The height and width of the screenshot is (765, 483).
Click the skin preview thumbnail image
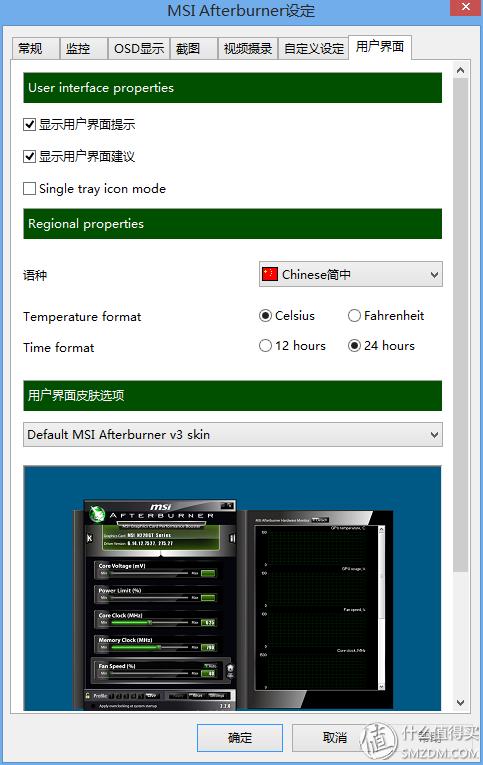tap(232, 588)
